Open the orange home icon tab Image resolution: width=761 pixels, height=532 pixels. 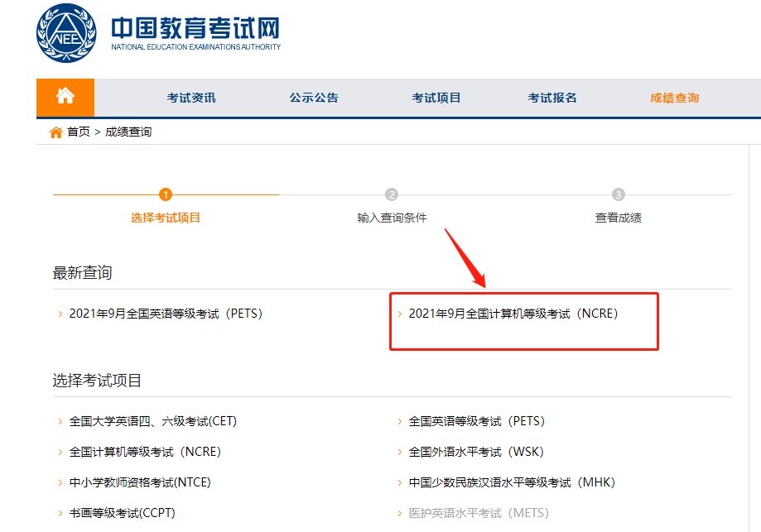[x=65, y=97]
